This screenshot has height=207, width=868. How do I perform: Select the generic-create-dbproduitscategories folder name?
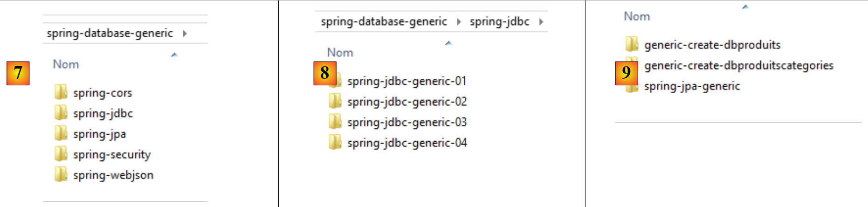pyautogui.click(x=738, y=65)
